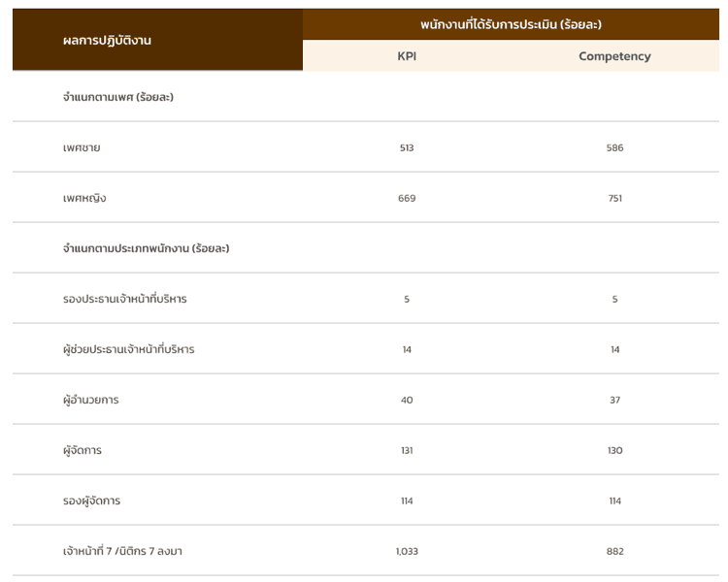Image resolution: width=728 pixels, height=582 pixels.
Task: Click the ผู้จัดการ row label
Action: [83, 450]
